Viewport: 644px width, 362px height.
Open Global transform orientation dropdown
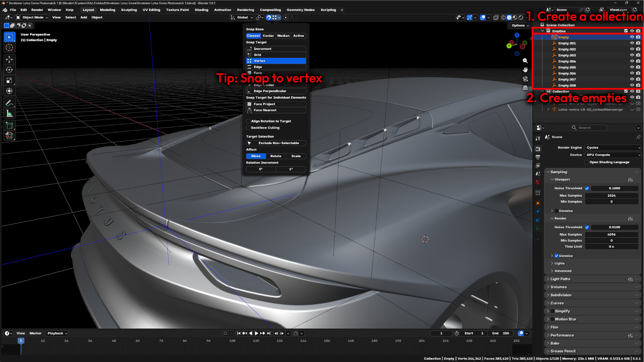241,17
